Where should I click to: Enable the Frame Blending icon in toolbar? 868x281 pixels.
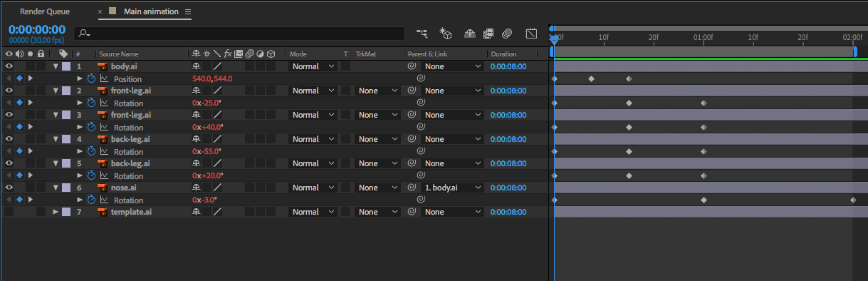pyautogui.click(x=488, y=33)
